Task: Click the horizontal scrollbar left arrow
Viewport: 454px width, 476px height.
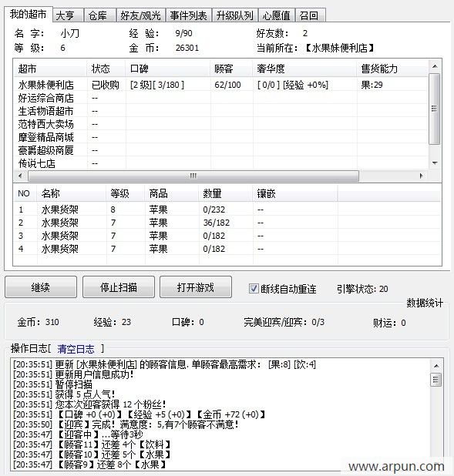Action: point(20,176)
